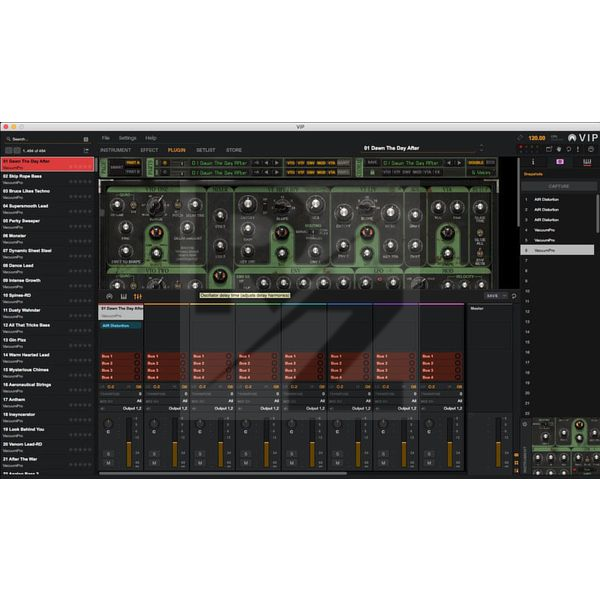Screen dimensions: 600x600
Task: Click the headphone-shaped icon left of keyboard icon
Action: (109, 297)
